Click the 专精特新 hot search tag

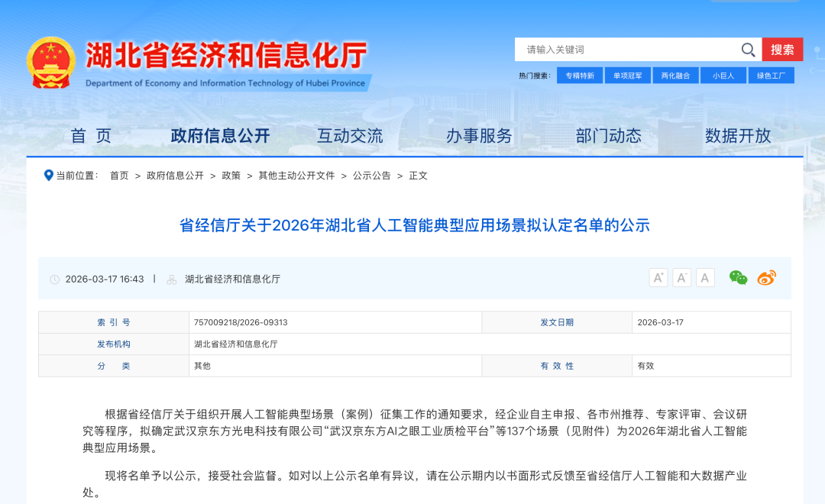[x=580, y=76]
